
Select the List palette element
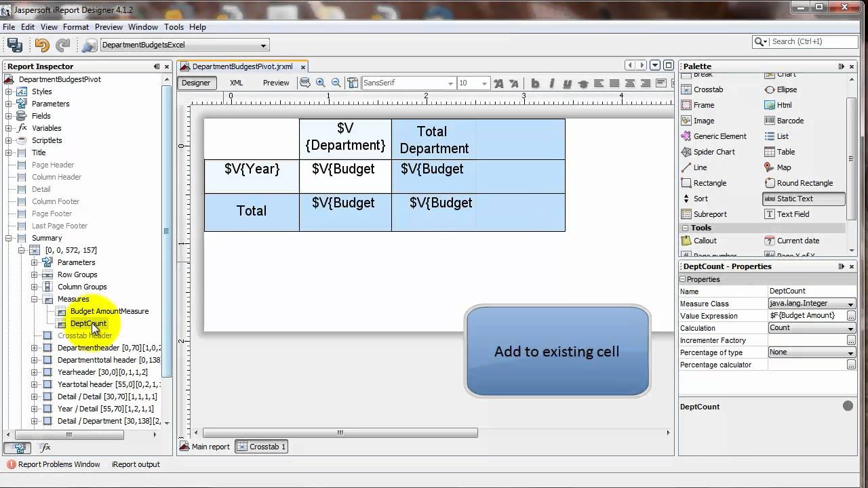[x=776, y=136]
